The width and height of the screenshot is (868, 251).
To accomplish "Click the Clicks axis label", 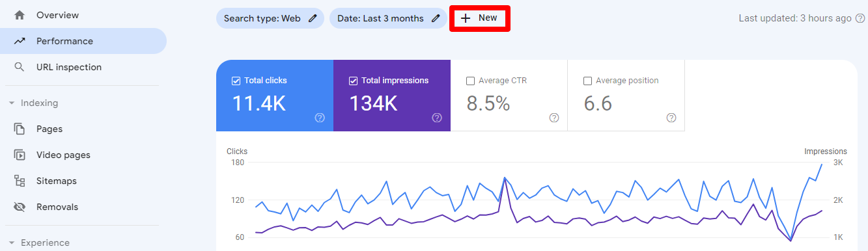I will point(237,152).
